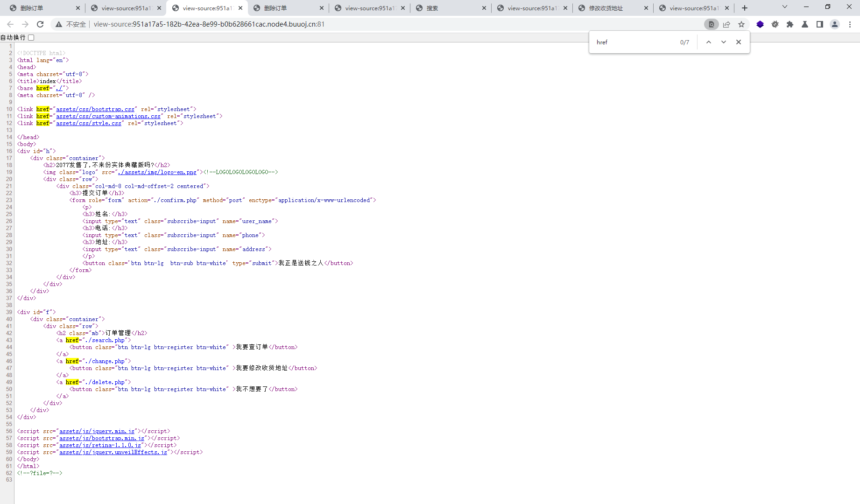Go to next find result
The height and width of the screenshot is (504, 860).
tap(724, 42)
